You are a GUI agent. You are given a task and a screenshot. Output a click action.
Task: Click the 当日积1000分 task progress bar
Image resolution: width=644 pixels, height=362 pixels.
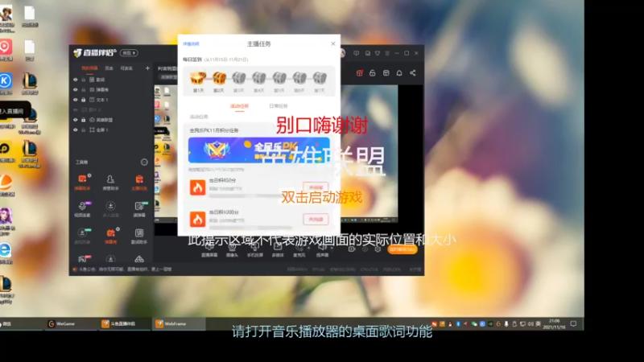[x=250, y=228]
